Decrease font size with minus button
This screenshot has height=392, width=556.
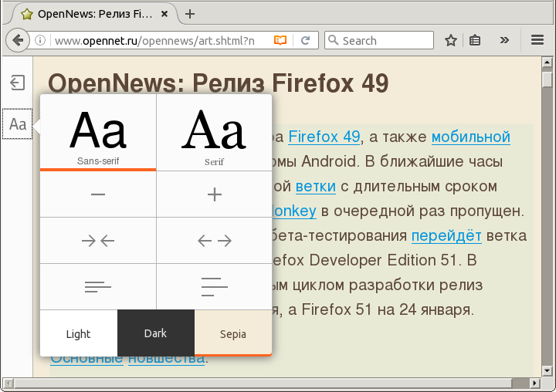[x=98, y=194]
